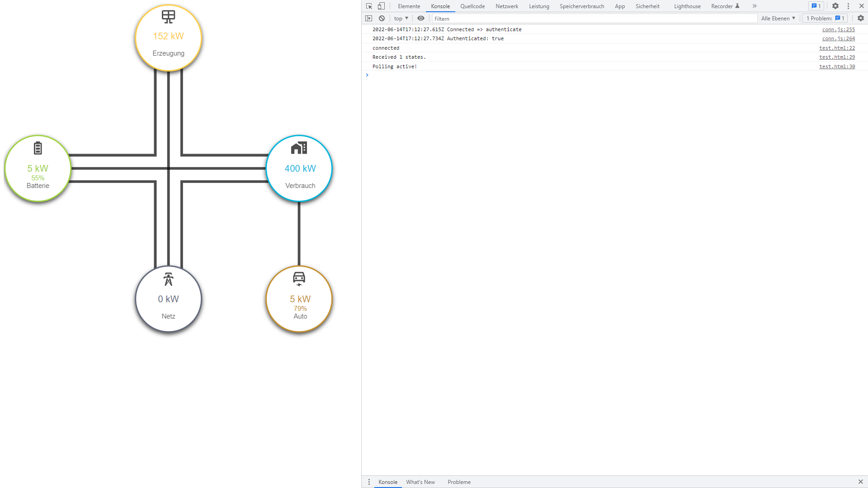Show the console sidebar

pyautogui.click(x=369, y=19)
